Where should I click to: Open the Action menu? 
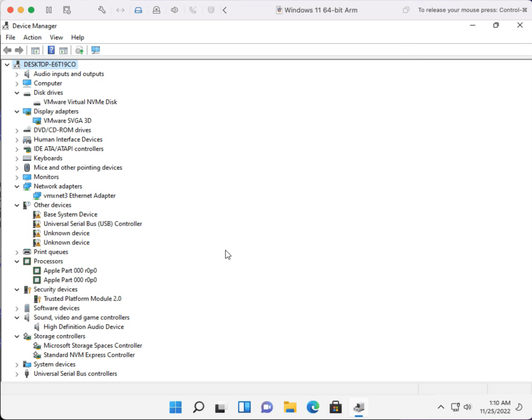click(x=32, y=37)
